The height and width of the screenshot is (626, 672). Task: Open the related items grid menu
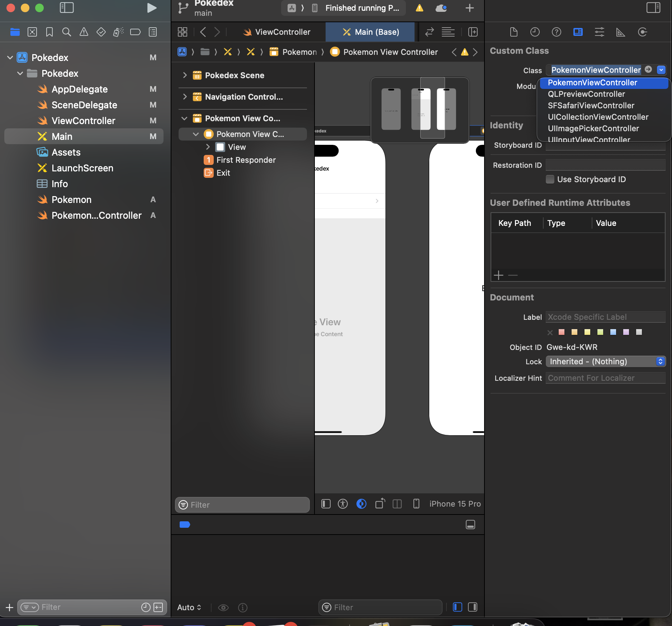point(183,32)
